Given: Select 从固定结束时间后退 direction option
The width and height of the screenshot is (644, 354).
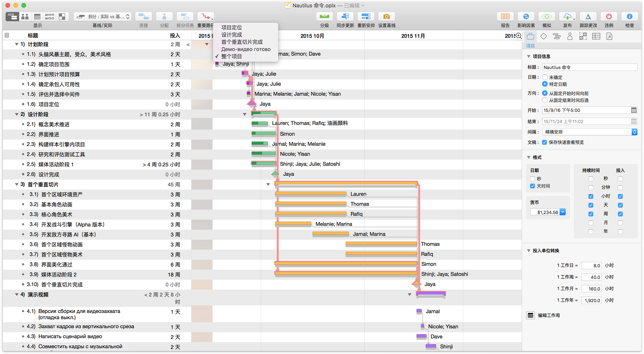Looking at the screenshot, I should tap(545, 100).
